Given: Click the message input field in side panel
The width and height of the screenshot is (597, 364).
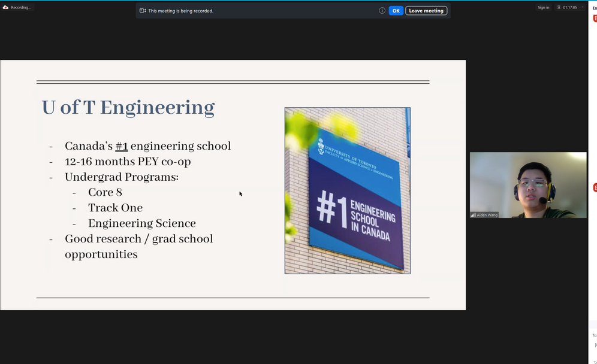Looking at the screenshot, I should [595, 345].
